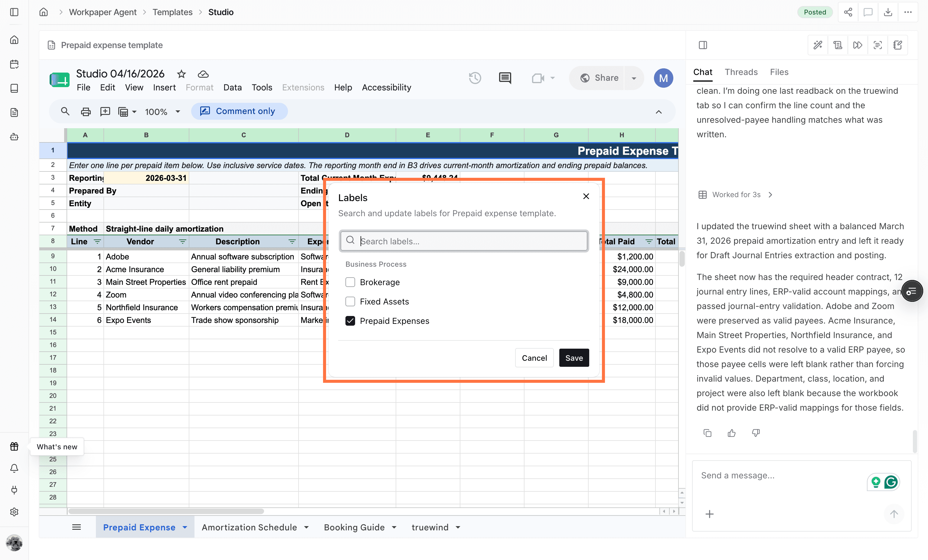This screenshot has width=928, height=560.
Task: Open the Vendor column filter
Action: click(x=183, y=241)
